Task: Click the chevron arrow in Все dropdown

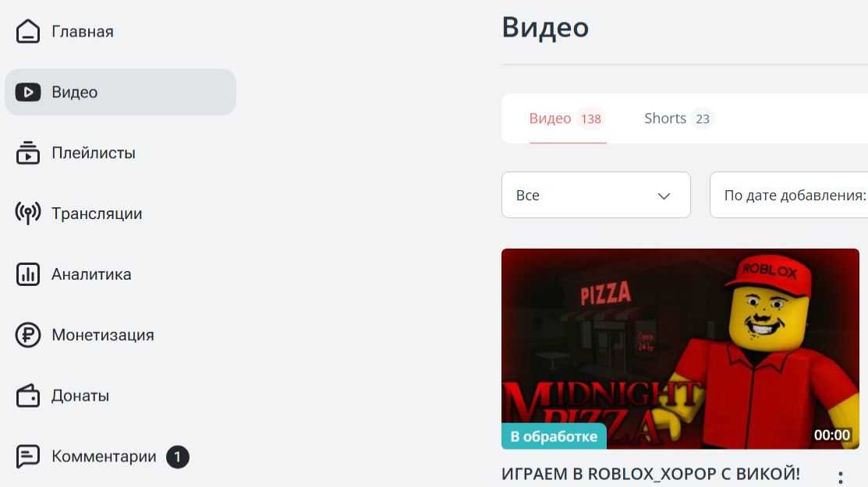Action: (x=664, y=196)
